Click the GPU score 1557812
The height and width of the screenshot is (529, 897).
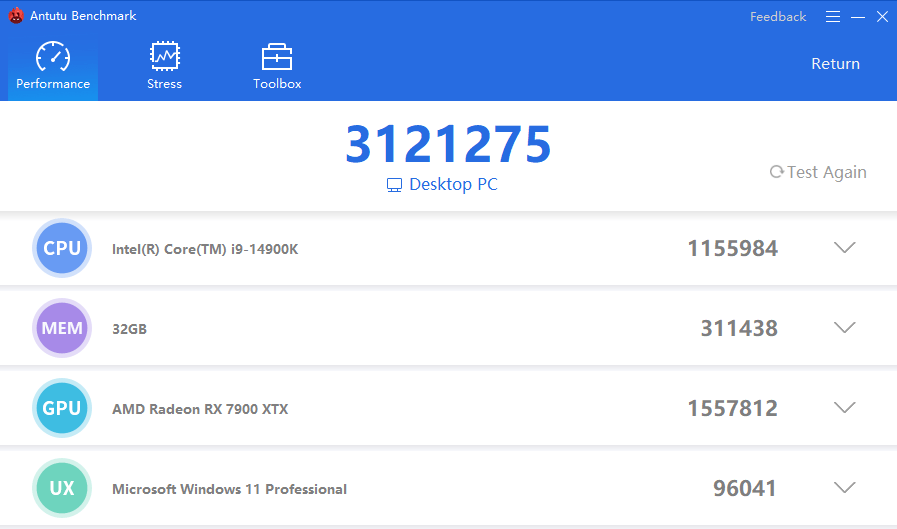tap(732, 408)
